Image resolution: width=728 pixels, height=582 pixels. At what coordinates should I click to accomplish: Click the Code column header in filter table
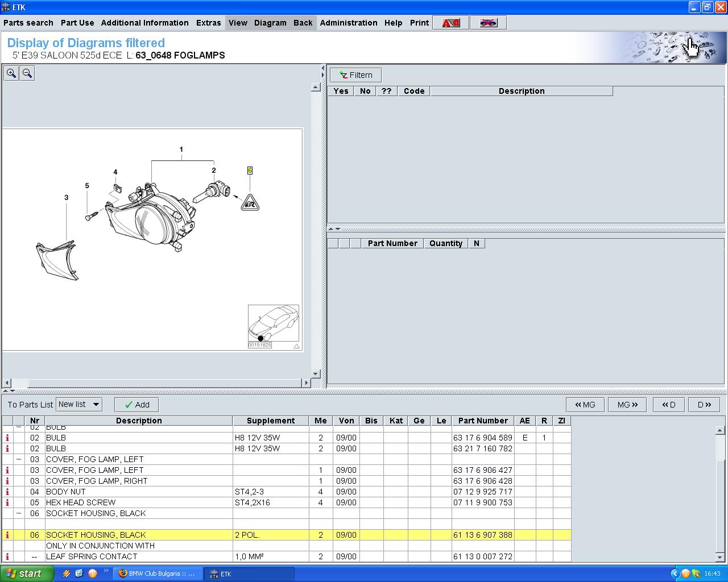[x=414, y=91]
